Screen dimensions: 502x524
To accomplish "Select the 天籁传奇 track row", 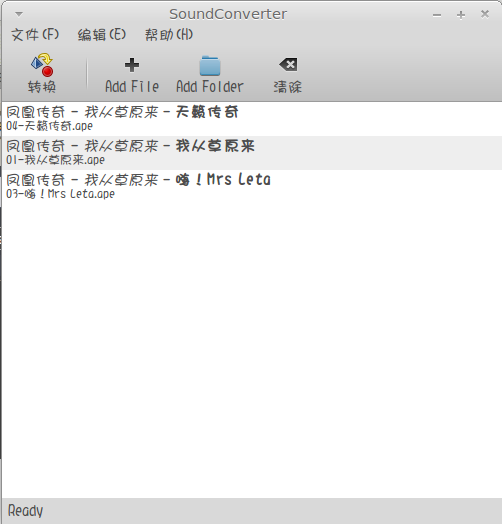I will click(252, 119).
